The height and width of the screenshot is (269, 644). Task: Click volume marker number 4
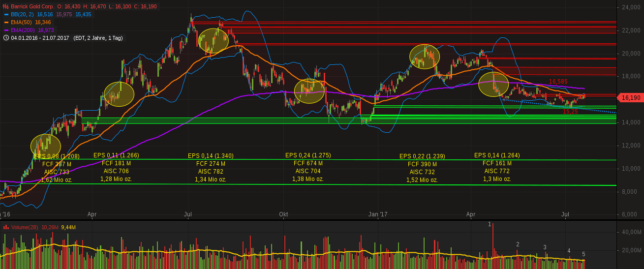point(569,251)
